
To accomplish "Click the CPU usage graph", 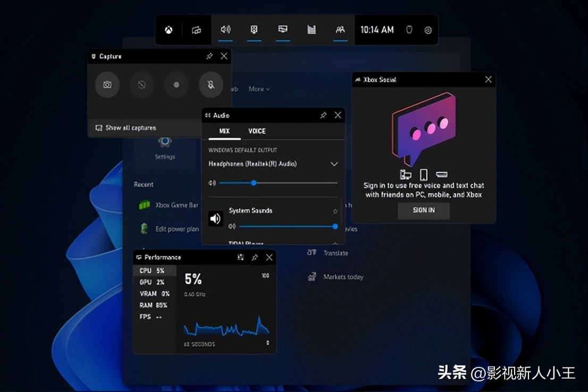I will point(226,326).
